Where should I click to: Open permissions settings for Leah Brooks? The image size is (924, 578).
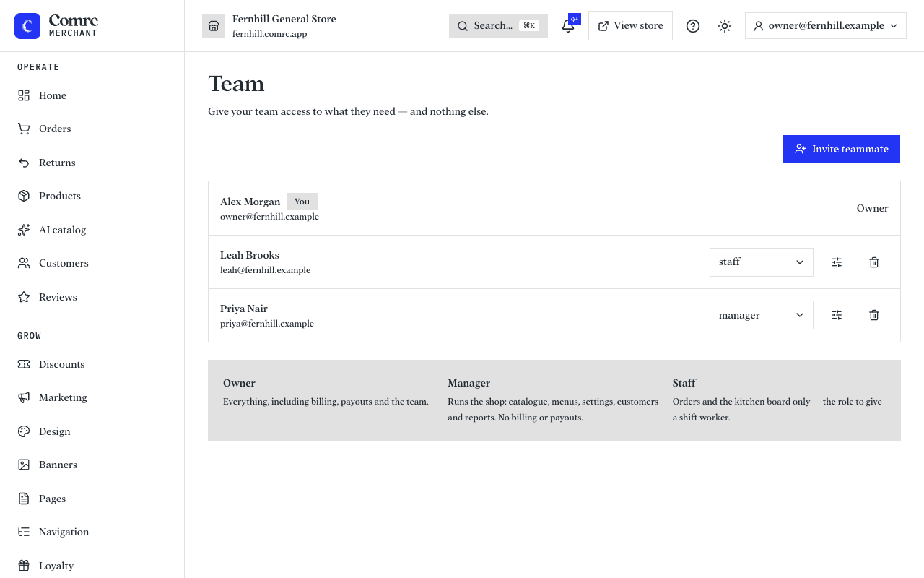coord(837,262)
